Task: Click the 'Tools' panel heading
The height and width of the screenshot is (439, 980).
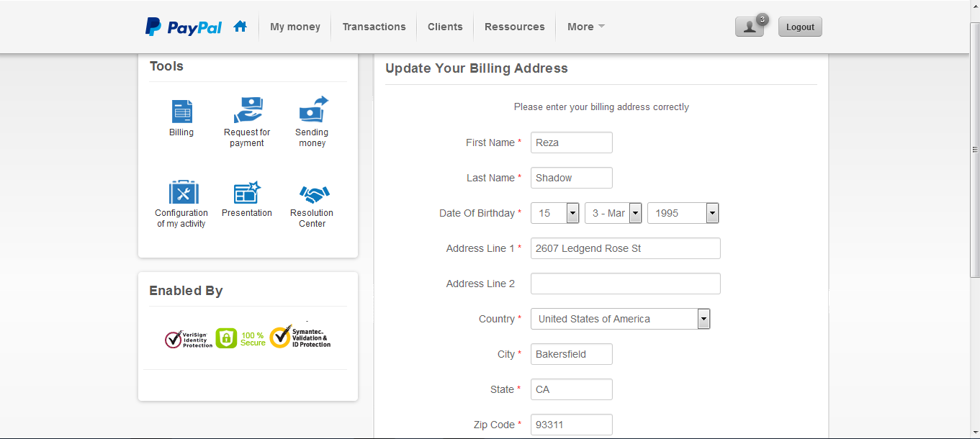Action: (166, 66)
